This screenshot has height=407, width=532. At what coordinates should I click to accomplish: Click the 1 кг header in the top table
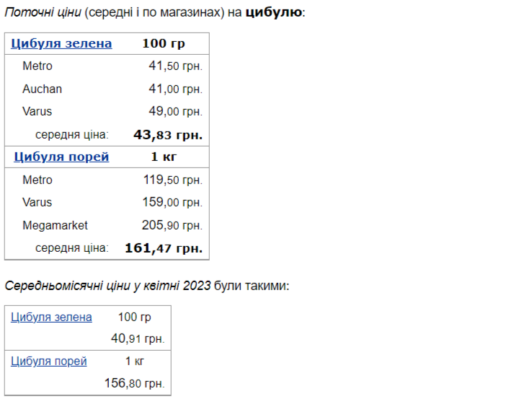[x=163, y=157]
